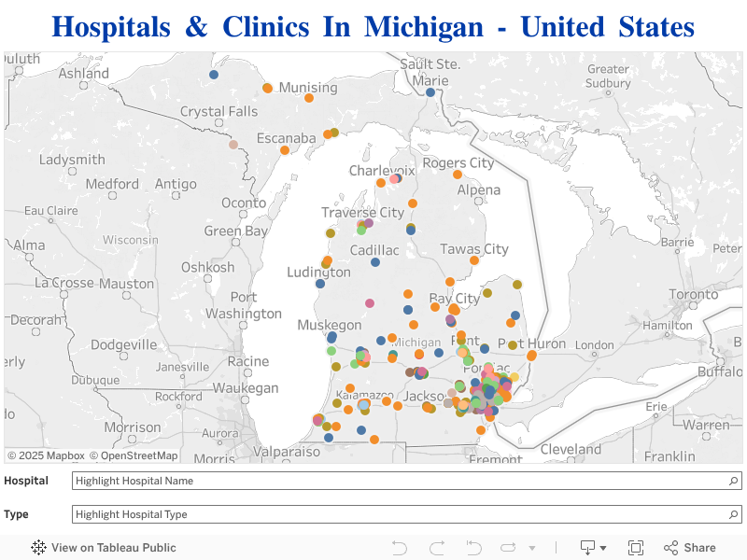
Task: Expand the download options caret
Action: pos(603,548)
